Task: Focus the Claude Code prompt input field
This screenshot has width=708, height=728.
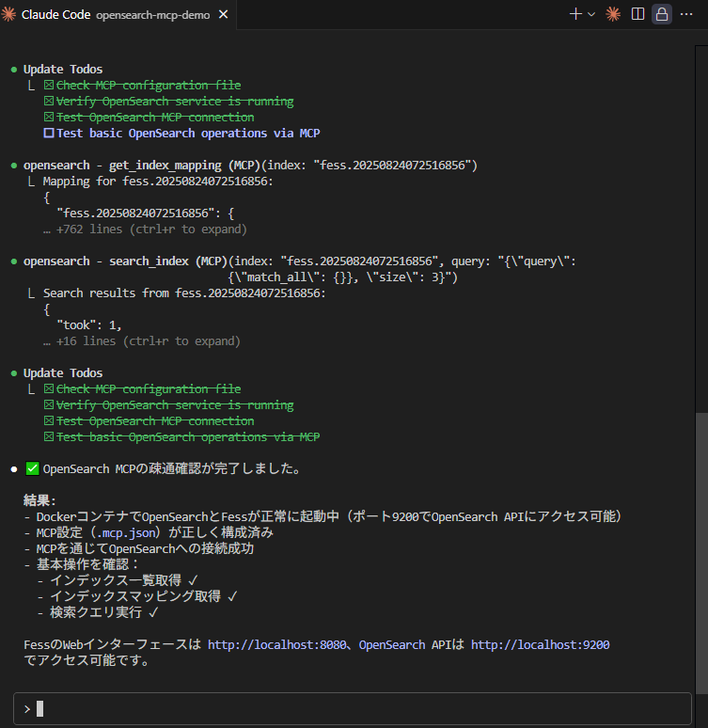Action: tap(353, 708)
